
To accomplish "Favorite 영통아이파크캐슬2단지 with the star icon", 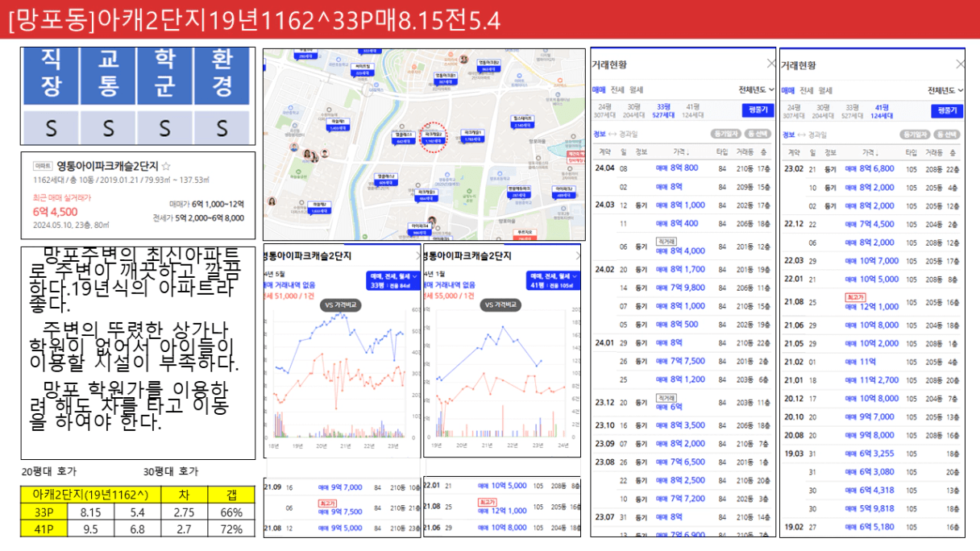I will [x=165, y=166].
